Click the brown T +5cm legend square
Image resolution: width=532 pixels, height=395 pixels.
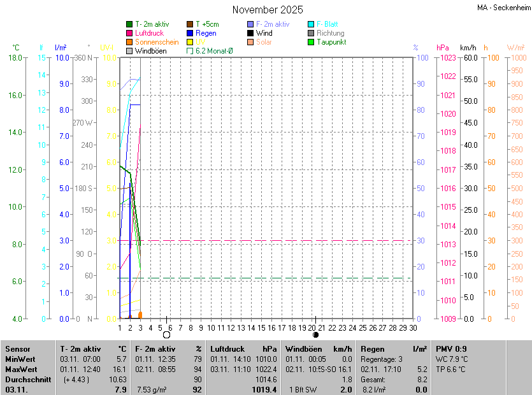pos(190,24)
